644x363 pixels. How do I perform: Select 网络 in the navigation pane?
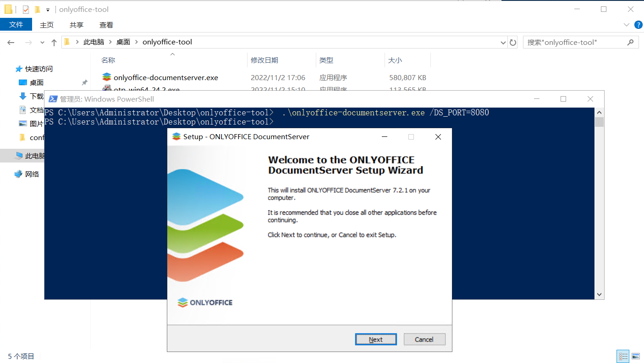pyautogui.click(x=32, y=174)
